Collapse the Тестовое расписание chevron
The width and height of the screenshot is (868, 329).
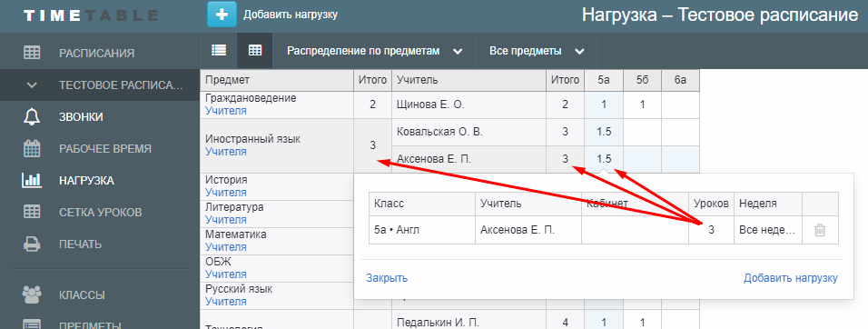click(x=32, y=85)
